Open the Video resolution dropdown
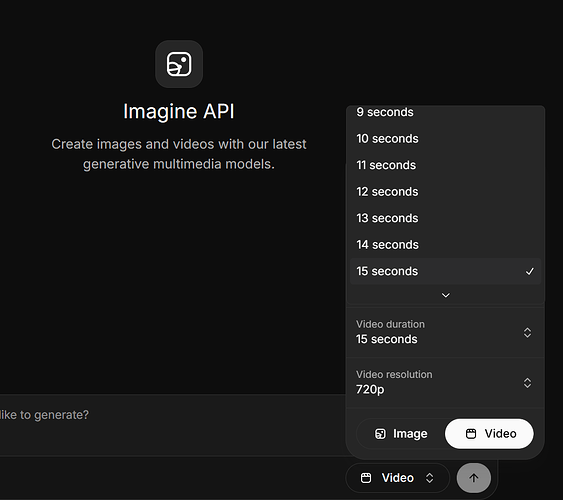This screenshot has width=563, height=500. click(445, 383)
